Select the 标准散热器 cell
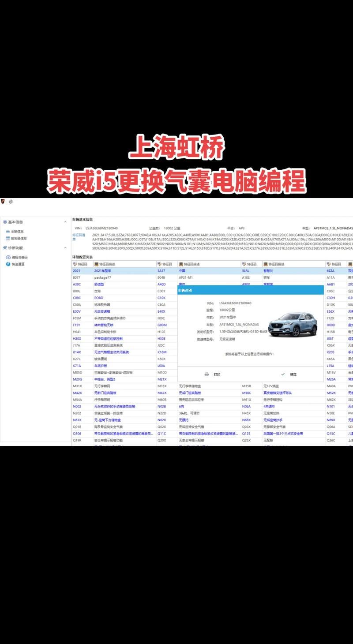353x644 pixels. 124,304
